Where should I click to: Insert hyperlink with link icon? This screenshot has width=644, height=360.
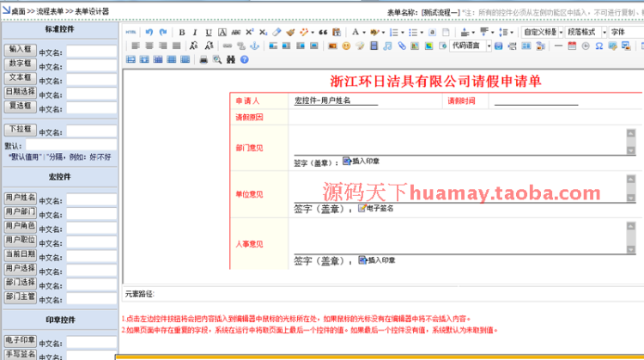coord(228,46)
